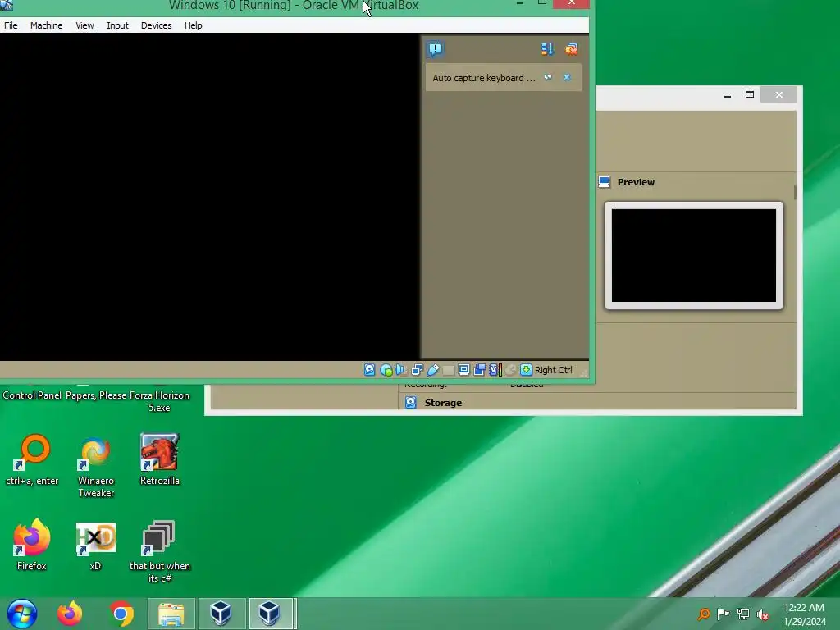Click the VM black display area
Viewport: 840px width, 630px height.
pos(209,197)
